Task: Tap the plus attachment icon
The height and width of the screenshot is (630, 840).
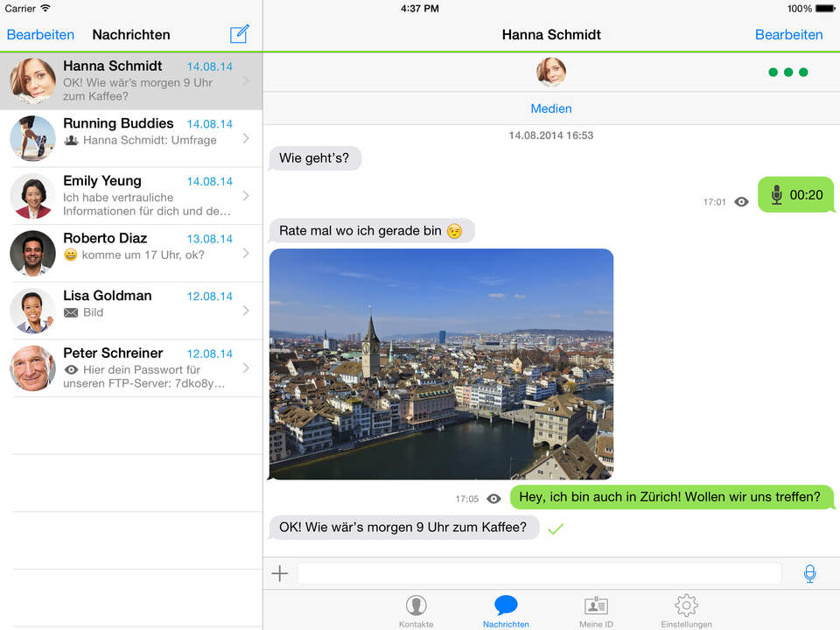Action: [279, 574]
